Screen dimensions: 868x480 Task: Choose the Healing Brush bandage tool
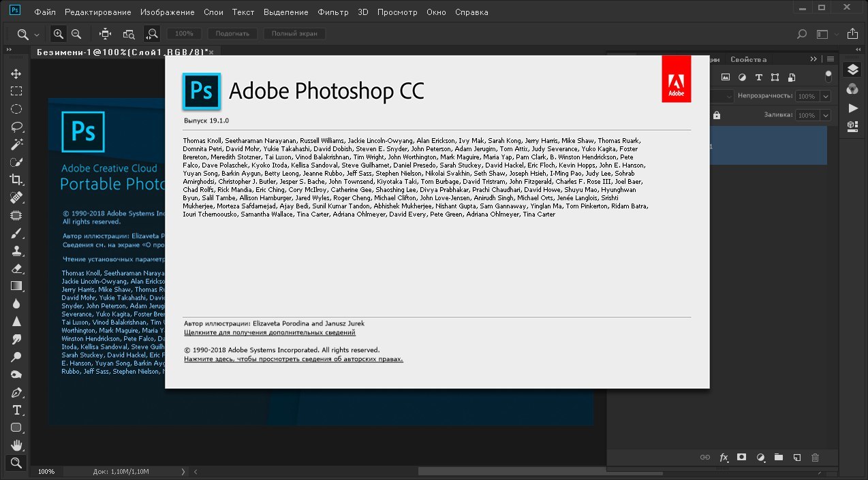tap(16, 197)
